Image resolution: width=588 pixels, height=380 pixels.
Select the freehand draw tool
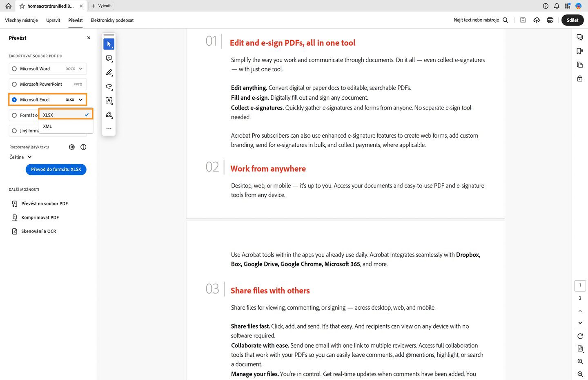coord(109,86)
